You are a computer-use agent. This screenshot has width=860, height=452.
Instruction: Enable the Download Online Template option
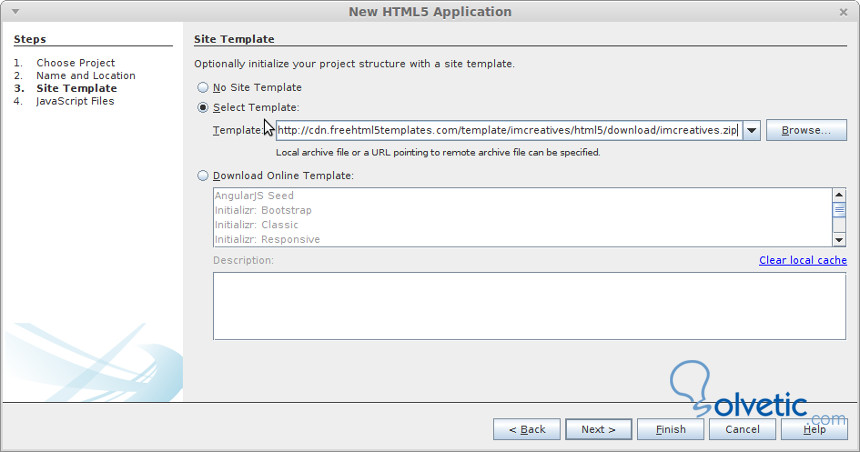(204, 176)
